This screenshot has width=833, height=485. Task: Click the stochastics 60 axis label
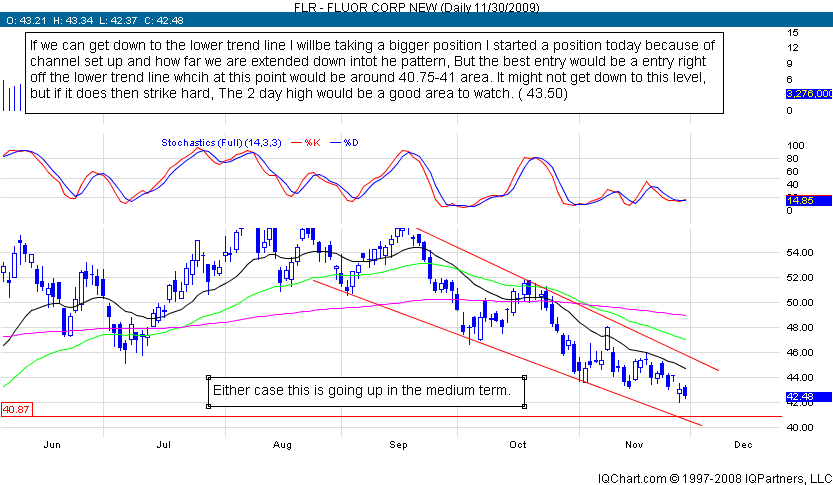pyautogui.click(x=793, y=171)
